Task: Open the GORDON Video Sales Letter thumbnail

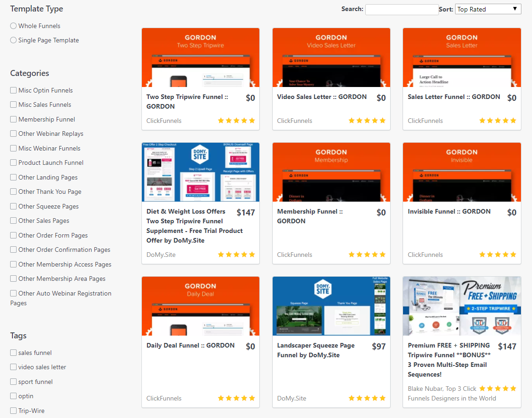Action: [331, 57]
